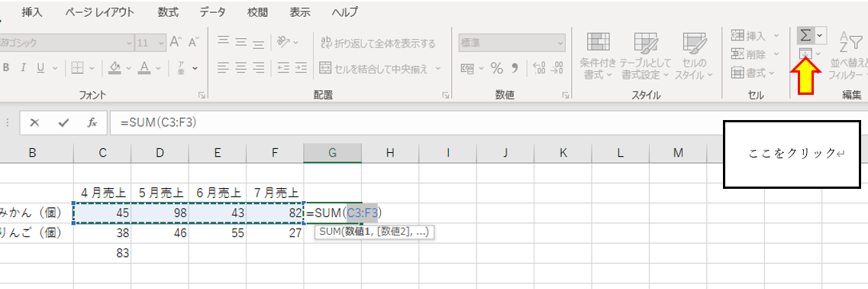Click the Borders icon

point(78,68)
